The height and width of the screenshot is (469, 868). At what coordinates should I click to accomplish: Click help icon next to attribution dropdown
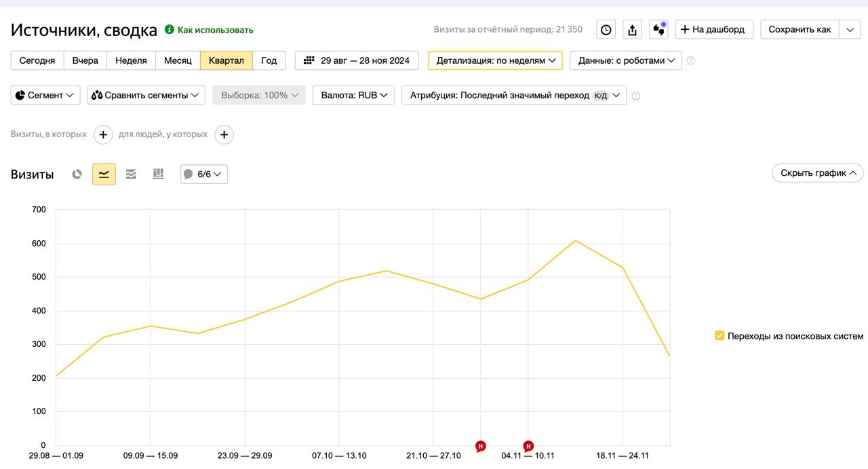[635, 96]
